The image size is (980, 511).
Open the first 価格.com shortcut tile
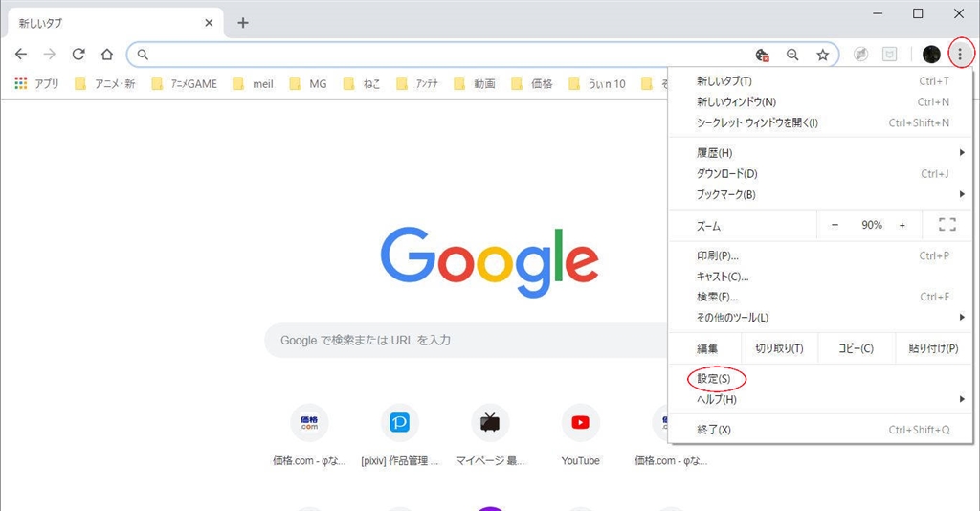click(x=309, y=435)
